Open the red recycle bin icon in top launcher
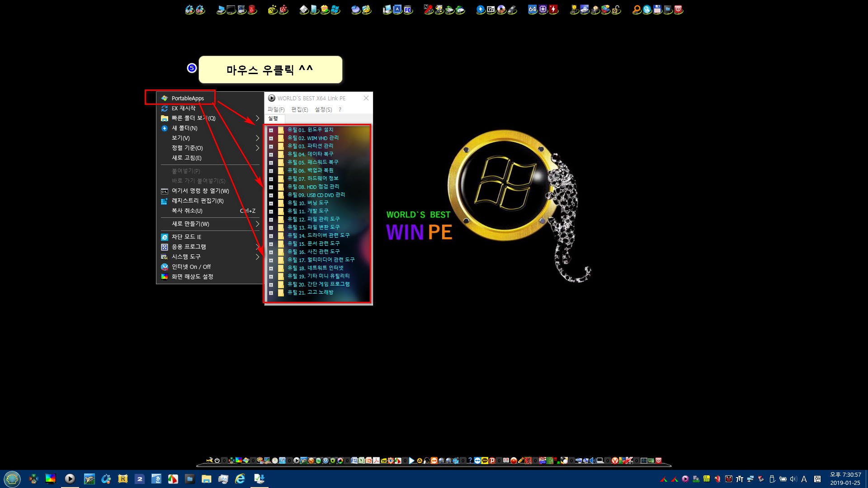This screenshot has width=868, height=488. [x=252, y=9]
